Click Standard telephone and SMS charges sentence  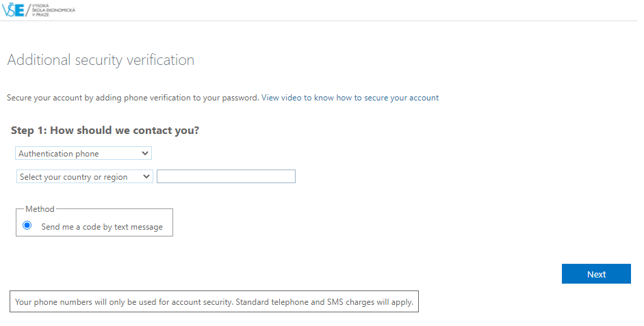coord(324,302)
